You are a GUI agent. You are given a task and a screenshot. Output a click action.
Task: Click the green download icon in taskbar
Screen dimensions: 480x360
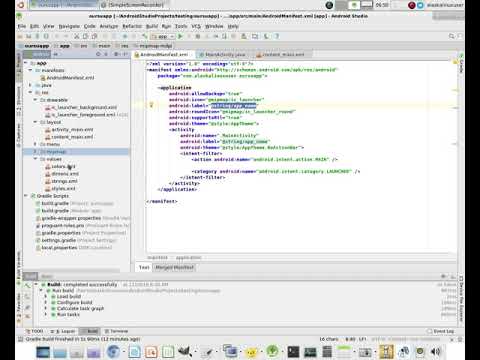tap(273, 351)
